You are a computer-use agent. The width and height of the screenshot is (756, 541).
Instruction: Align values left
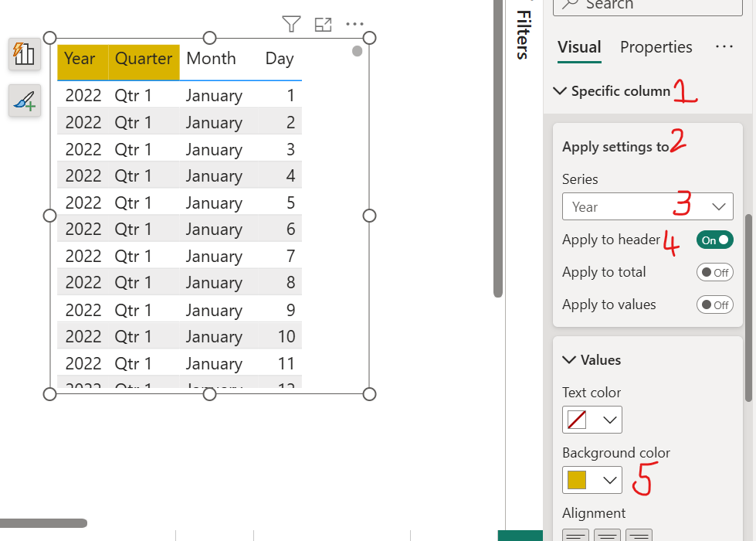pos(575,535)
